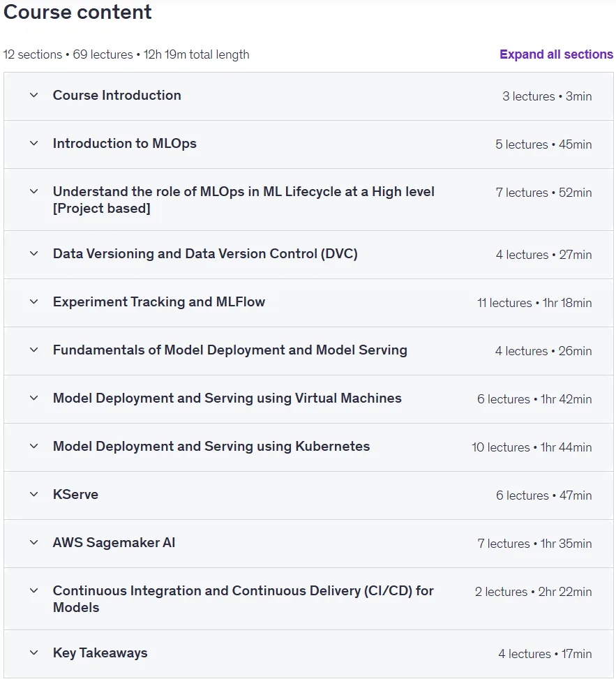This screenshot has width=616, height=679.
Task: Expand the Introduction to MLOps chevron
Action: 33,143
